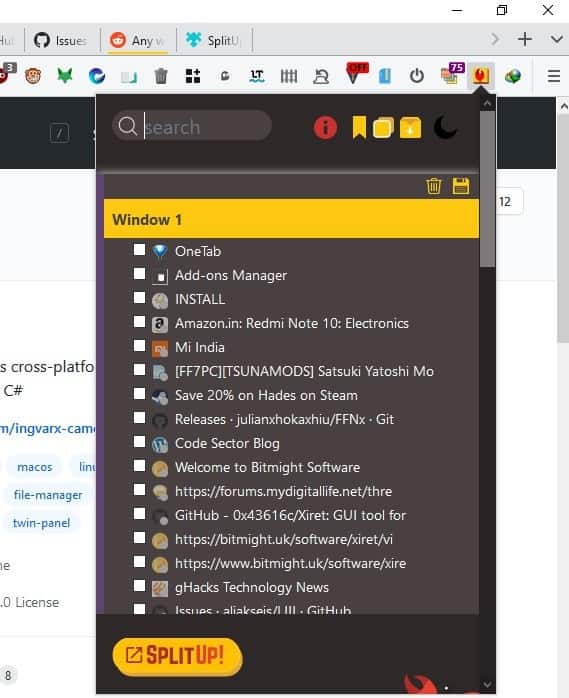Click the monkey face extension icon
Image resolution: width=569 pixels, height=698 pixels.
[x=33, y=76]
